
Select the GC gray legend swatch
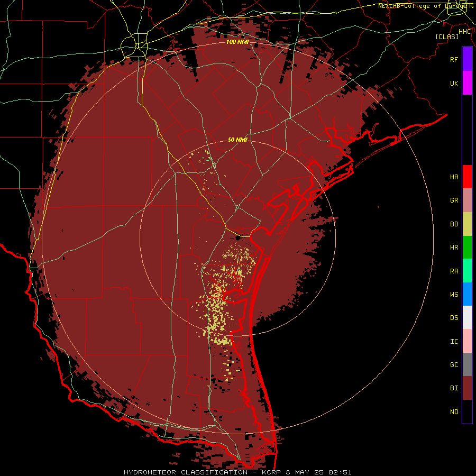(x=467, y=364)
